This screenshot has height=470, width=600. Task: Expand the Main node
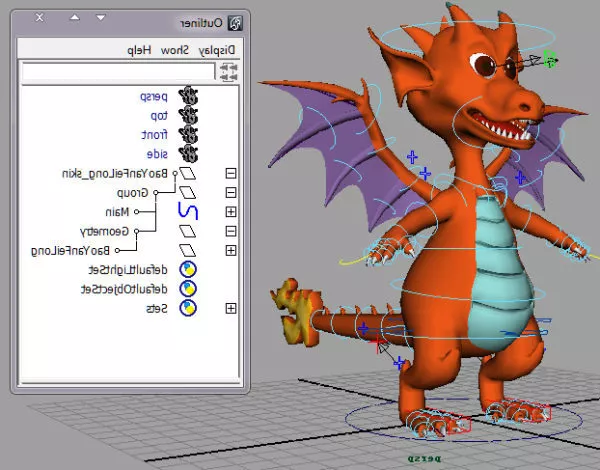[231, 212]
